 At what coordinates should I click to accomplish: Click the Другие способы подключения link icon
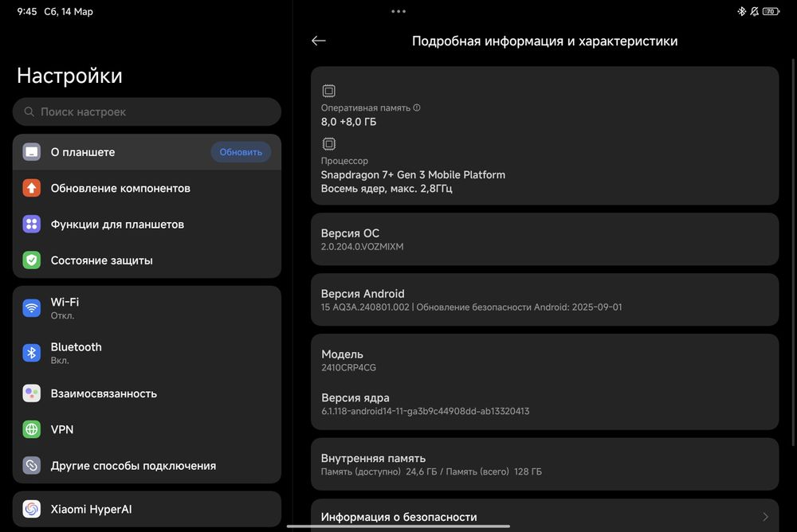pos(32,465)
